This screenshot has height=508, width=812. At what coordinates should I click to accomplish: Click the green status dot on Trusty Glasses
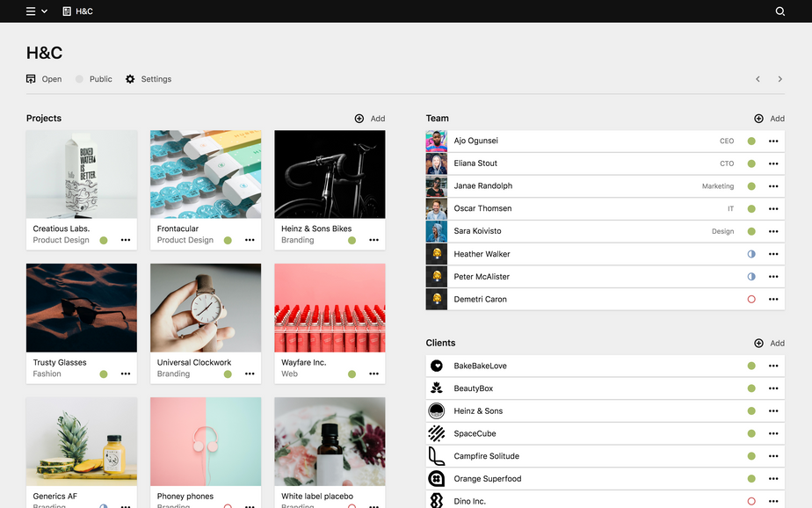click(104, 374)
